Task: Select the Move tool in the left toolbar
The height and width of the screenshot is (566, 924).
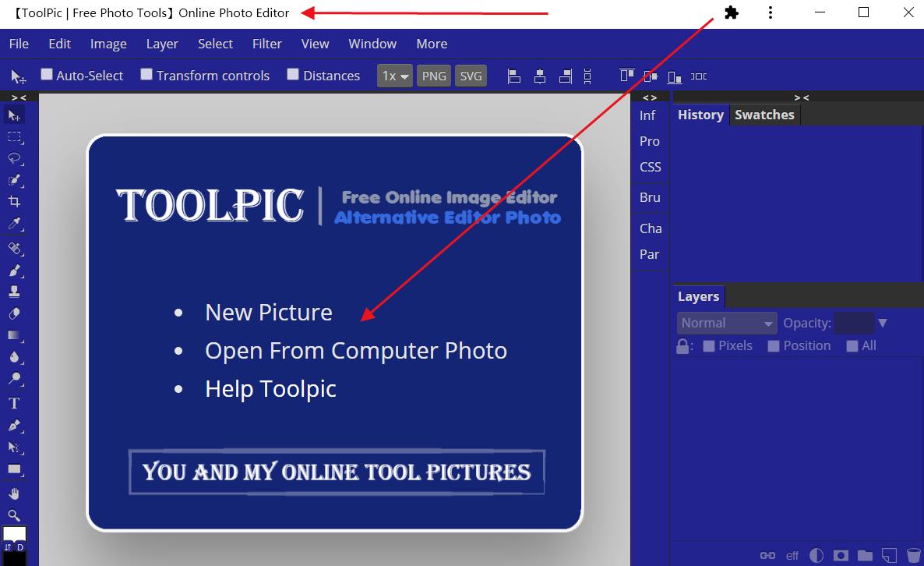Action: (x=14, y=115)
